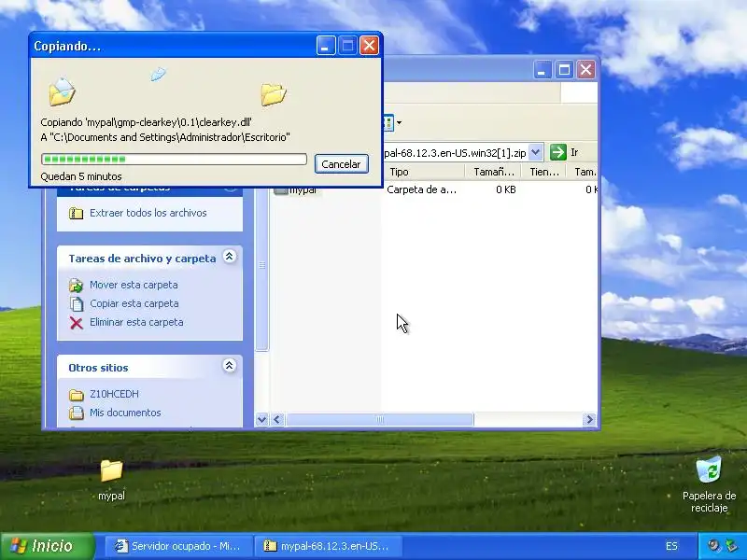Collapse Tareas de archivo y carpeta panel
747x560 pixels.
click(229, 257)
